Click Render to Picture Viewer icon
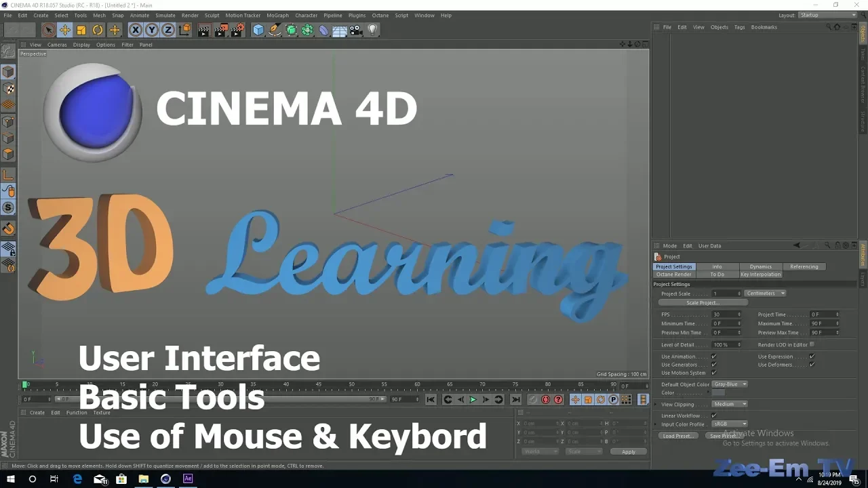The image size is (868, 488). coord(220,30)
